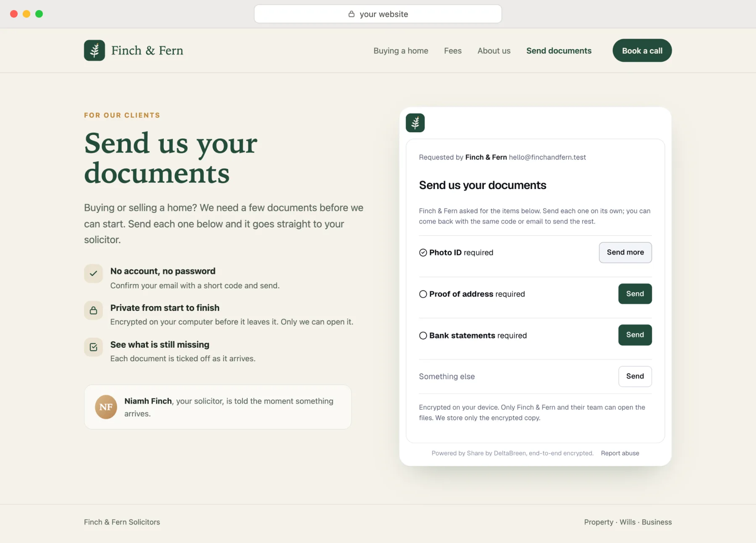Click the address bar showing your website
Viewport: 756px width, 543px height.
378,14
